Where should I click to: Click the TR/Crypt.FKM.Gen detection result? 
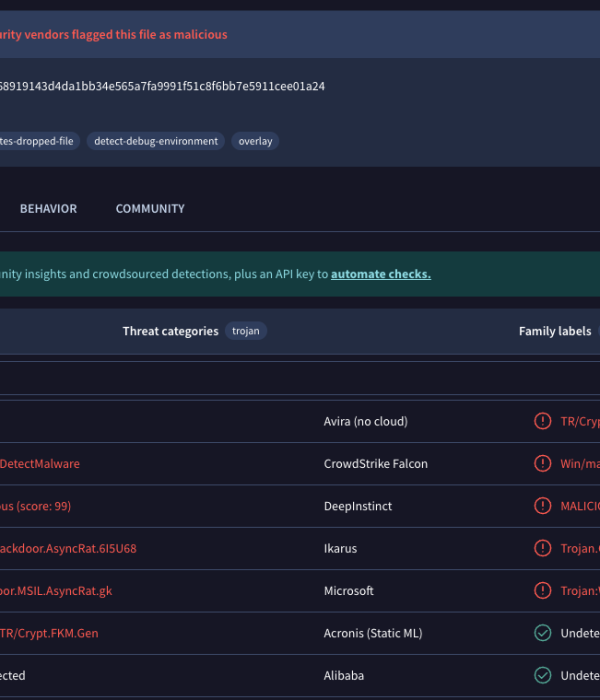(x=49, y=633)
